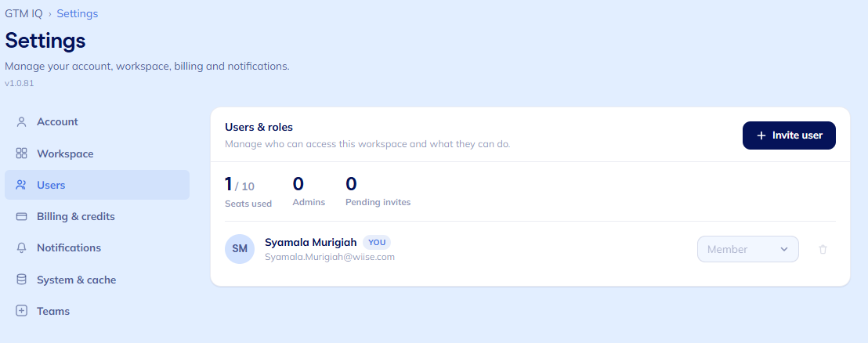Click the Notifications bell icon
868x343 pixels.
tap(22, 247)
